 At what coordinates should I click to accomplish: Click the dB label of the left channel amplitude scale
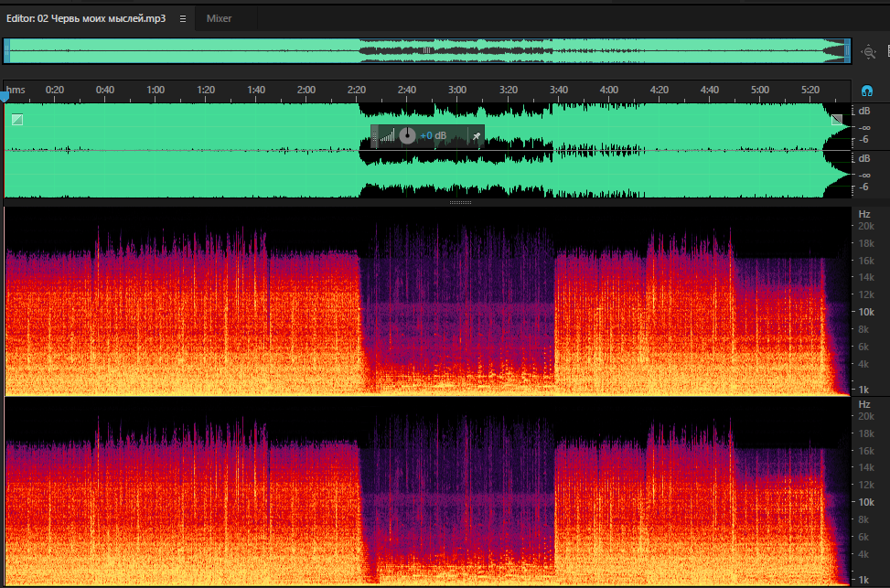pos(863,111)
